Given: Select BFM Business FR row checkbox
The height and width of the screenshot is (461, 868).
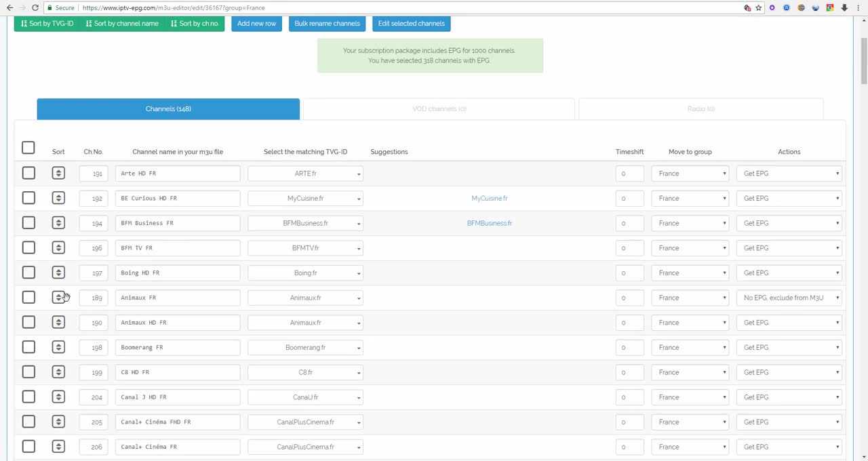Looking at the screenshot, I should [28, 223].
